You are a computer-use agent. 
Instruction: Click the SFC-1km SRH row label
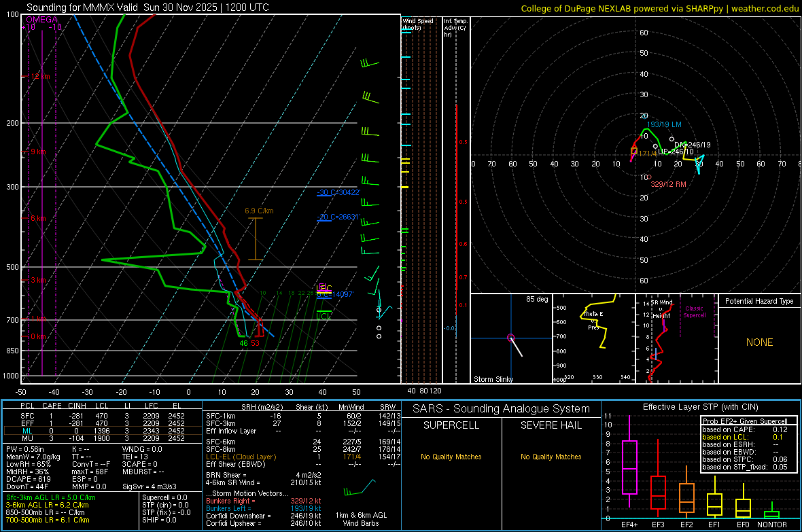click(x=221, y=416)
